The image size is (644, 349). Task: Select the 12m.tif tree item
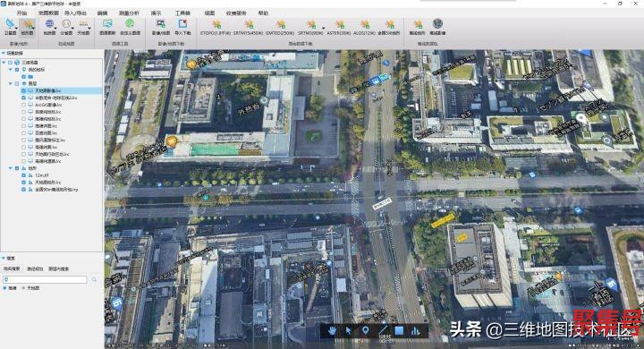point(41,175)
